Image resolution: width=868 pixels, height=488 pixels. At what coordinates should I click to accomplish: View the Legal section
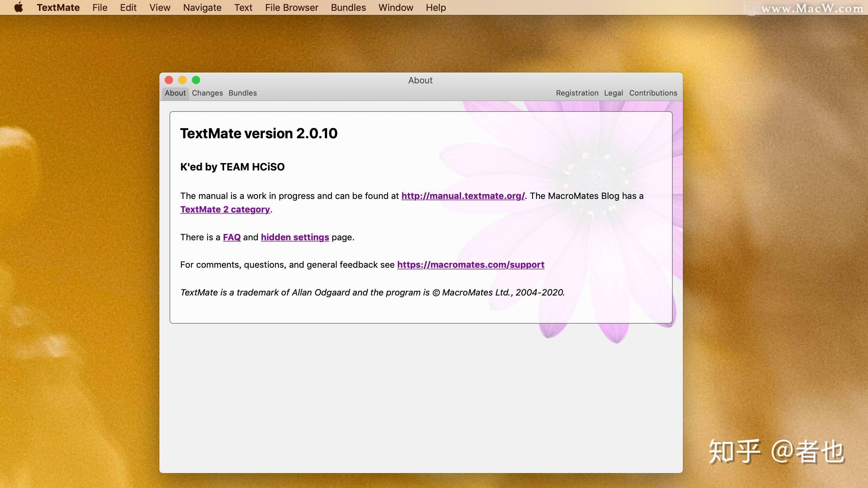pos(613,93)
